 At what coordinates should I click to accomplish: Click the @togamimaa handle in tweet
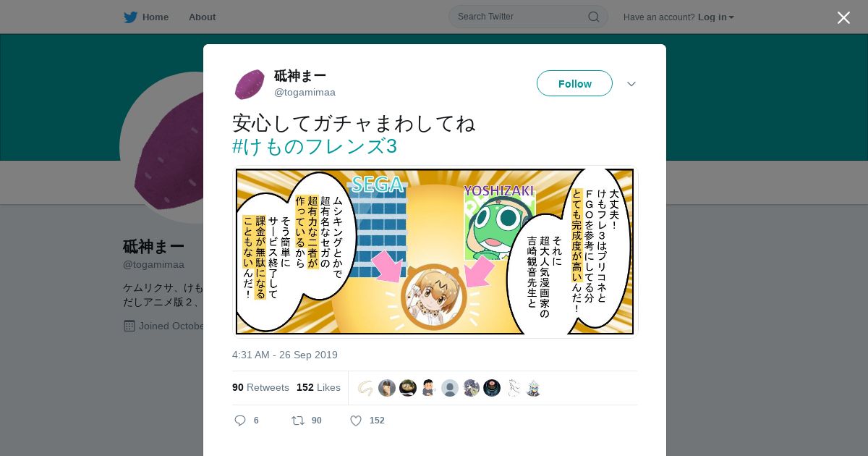(305, 92)
